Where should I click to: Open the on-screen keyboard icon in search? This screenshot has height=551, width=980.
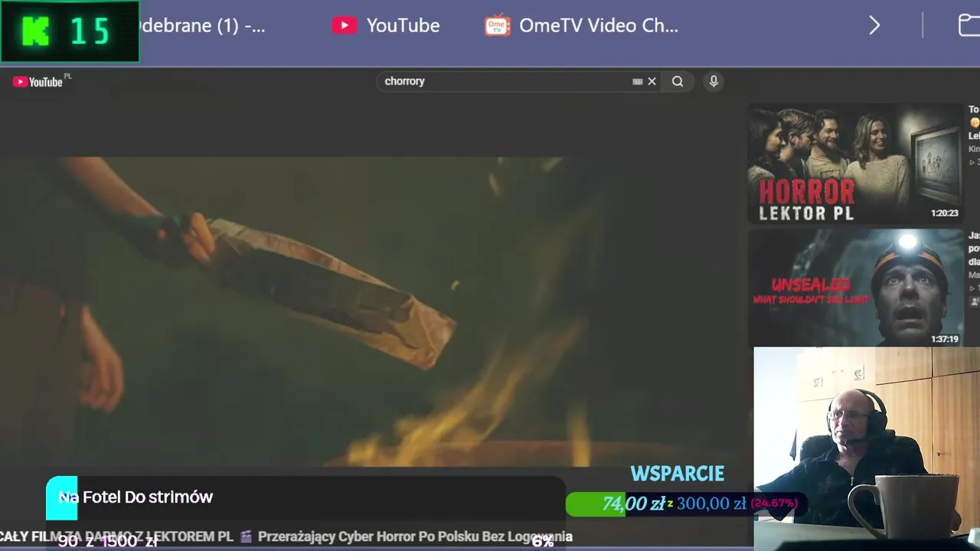(x=637, y=81)
